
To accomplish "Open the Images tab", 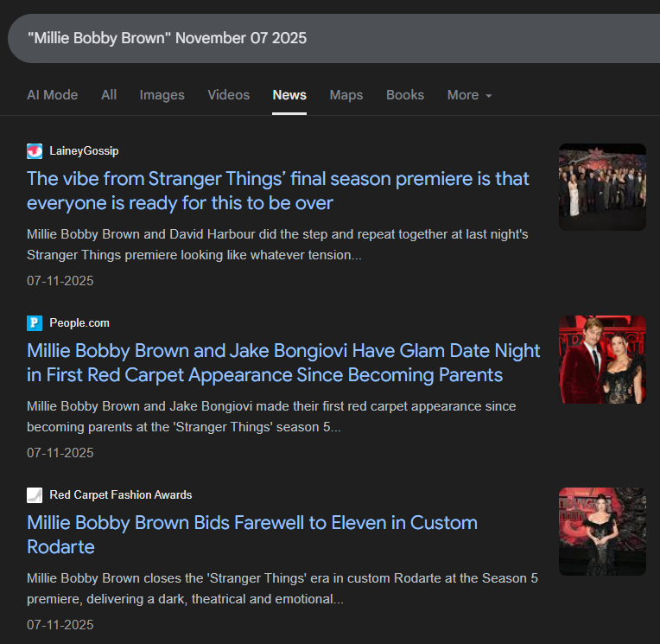I will [162, 95].
